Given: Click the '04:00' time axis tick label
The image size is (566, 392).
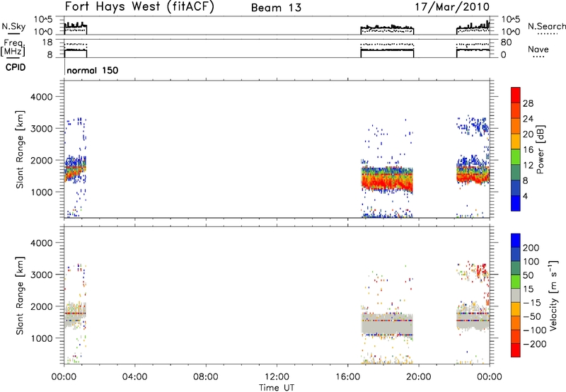Looking at the screenshot, I should point(135,377).
